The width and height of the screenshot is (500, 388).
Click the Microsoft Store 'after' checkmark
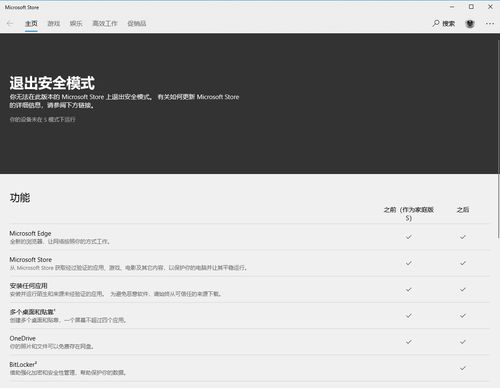463,263
